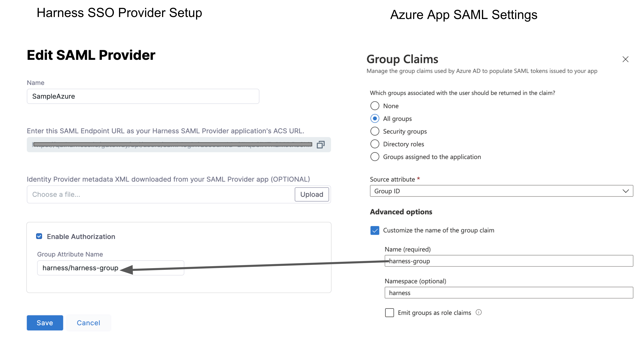The image size is (644, 355).
Task: Close the Group Claims panel
Action: (625, 59)
